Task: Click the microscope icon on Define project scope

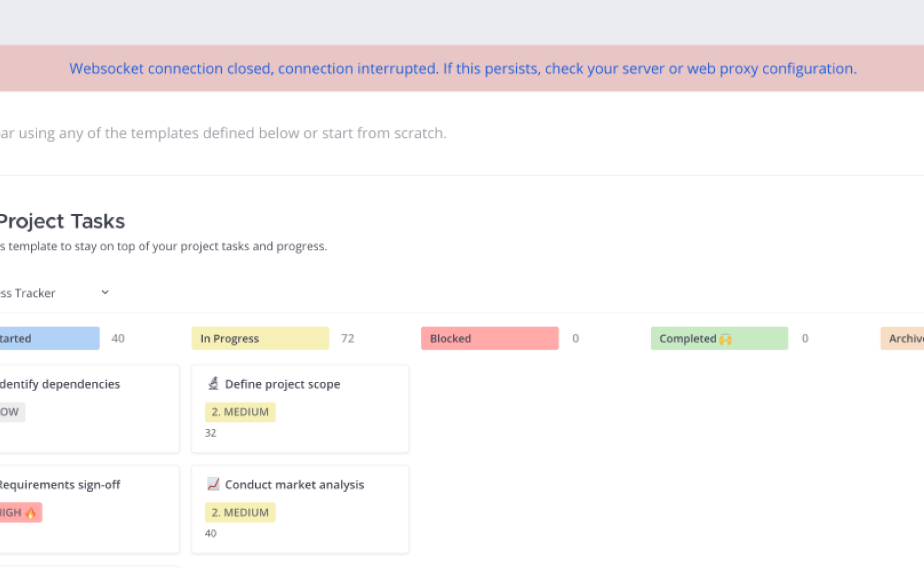Action: point(213,384)
